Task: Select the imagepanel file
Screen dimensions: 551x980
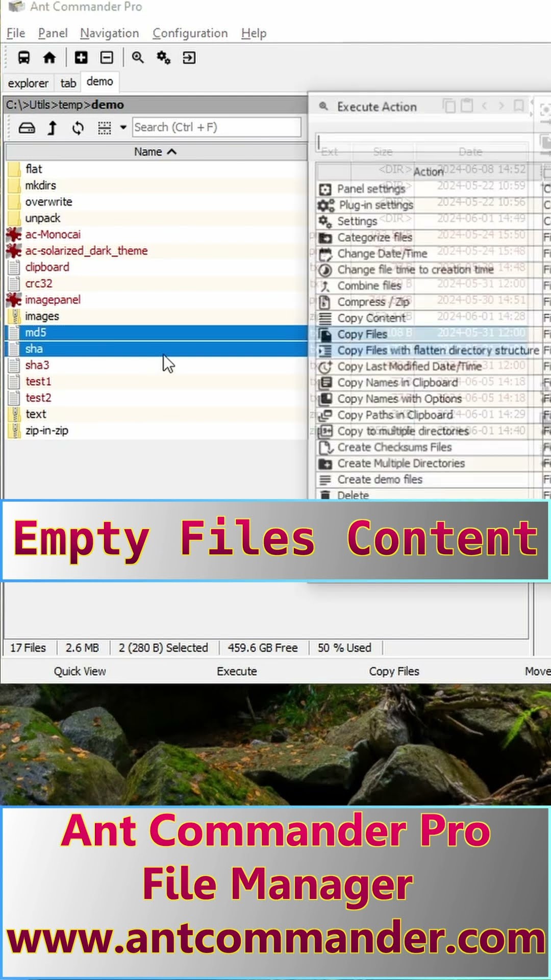Action: pos(156,300)
